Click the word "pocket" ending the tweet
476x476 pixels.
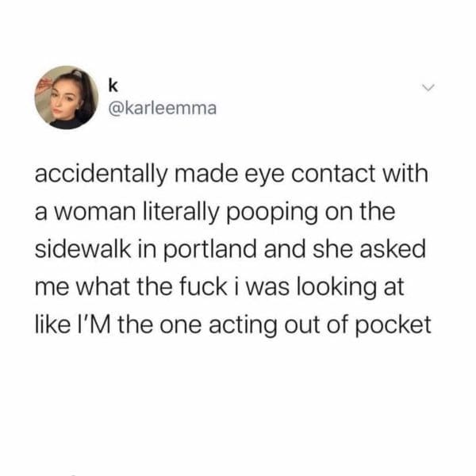(x=393, y=325)
